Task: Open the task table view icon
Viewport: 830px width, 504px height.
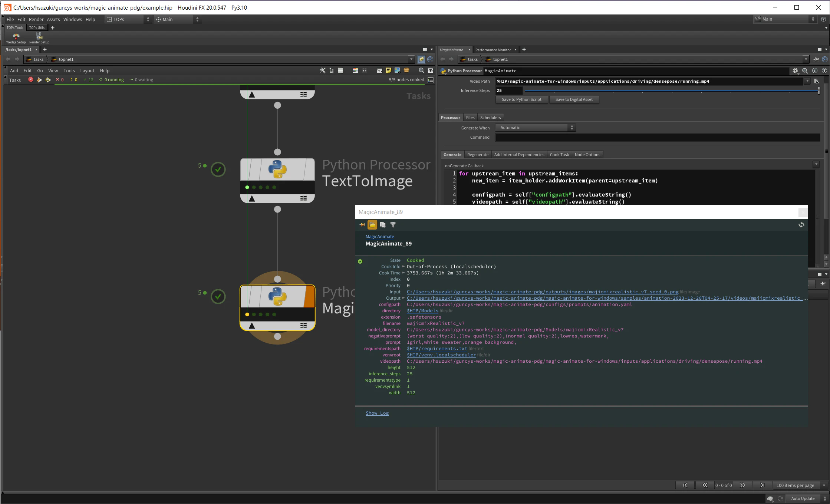Action: [x=431, y=80]
